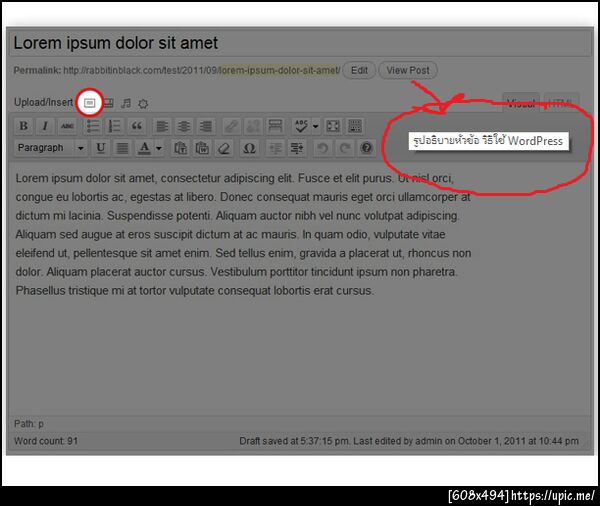Screen dimensions: 600x506
Task: Click the Add Image upload icon
Action: [x=90, y=103]
